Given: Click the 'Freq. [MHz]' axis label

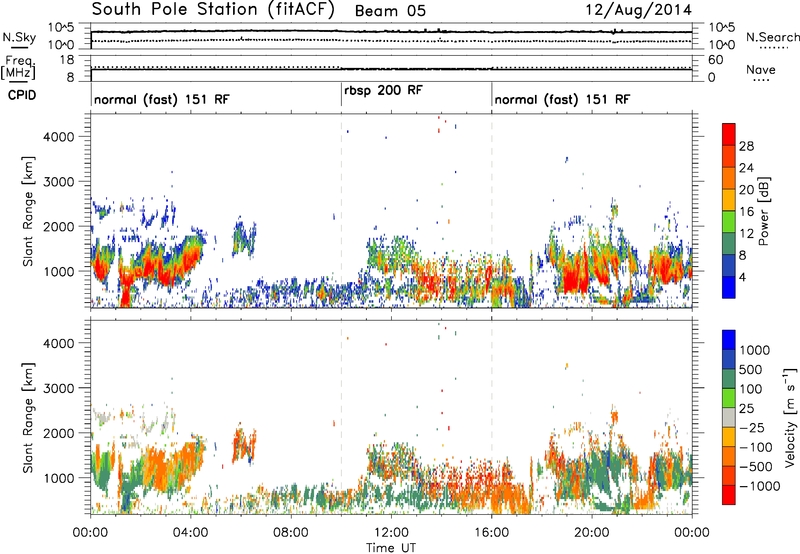Looking at the screenshot, I should tap(19, 67).
